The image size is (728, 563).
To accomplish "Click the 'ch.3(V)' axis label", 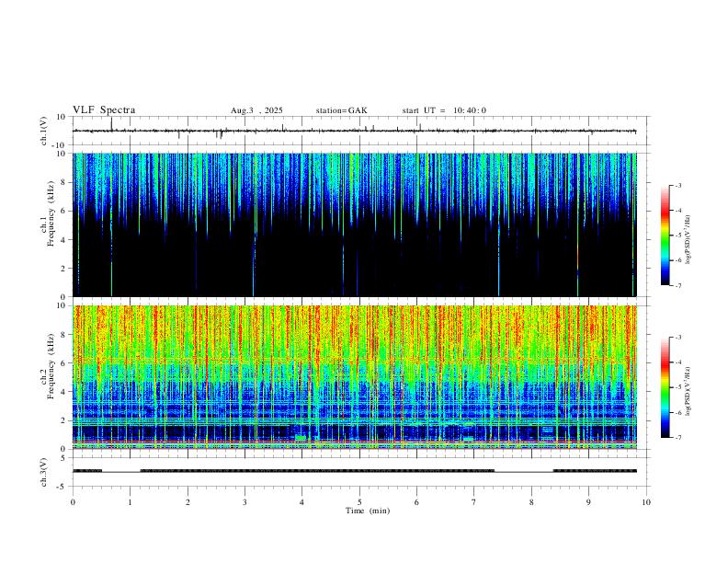I will pyautogui.click(x=44, y=472).
